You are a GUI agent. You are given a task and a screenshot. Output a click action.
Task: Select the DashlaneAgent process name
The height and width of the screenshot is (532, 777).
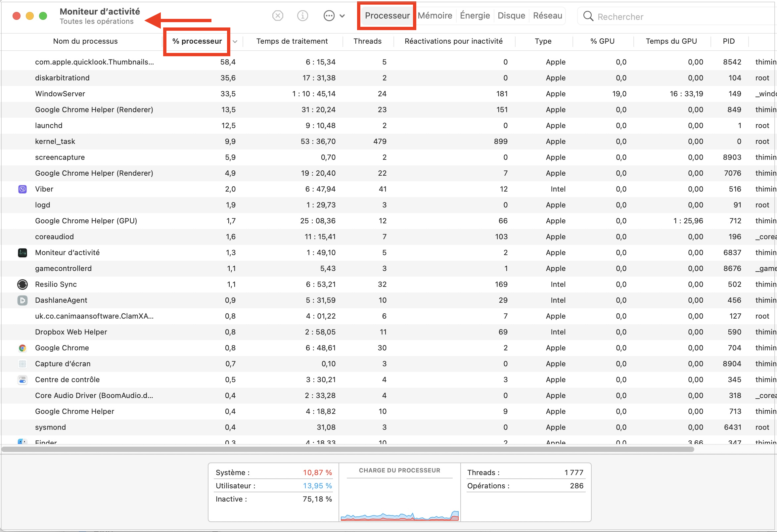click(61, 300)
